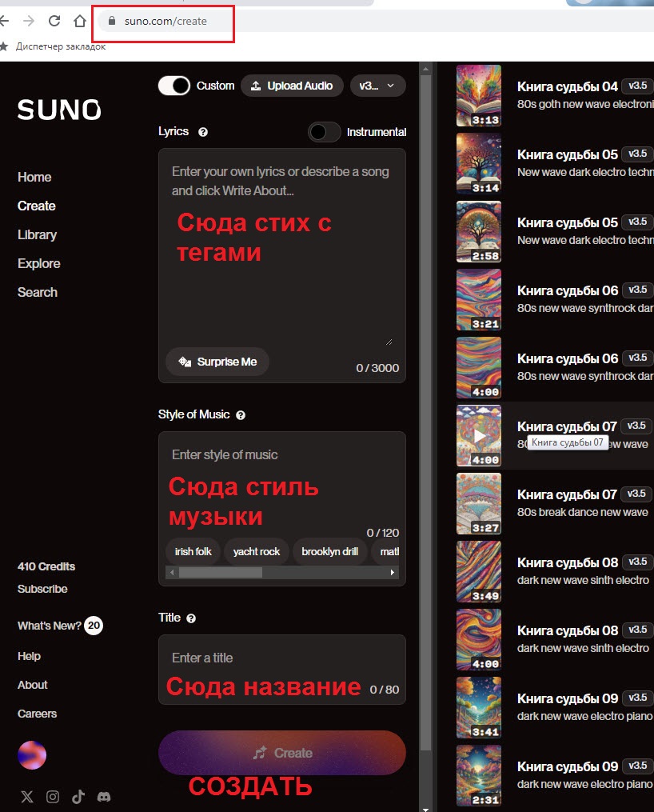Select the brooklyn drill style chip
The image size is (654, 812).
click(329, 552)
